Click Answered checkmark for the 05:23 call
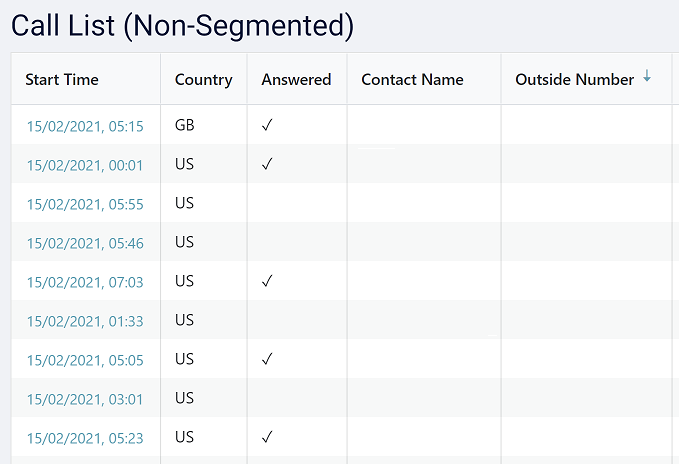 coord(267,438)
